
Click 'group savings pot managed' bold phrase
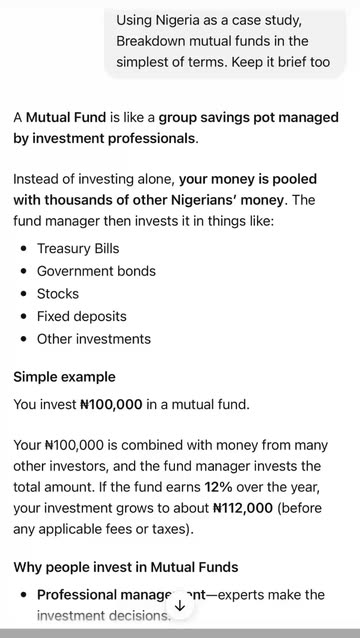249,118
